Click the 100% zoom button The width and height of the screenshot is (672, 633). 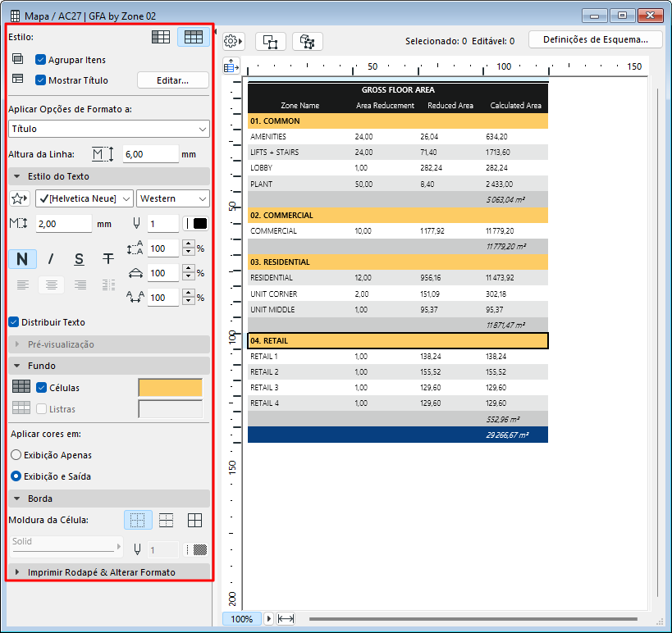242,619
